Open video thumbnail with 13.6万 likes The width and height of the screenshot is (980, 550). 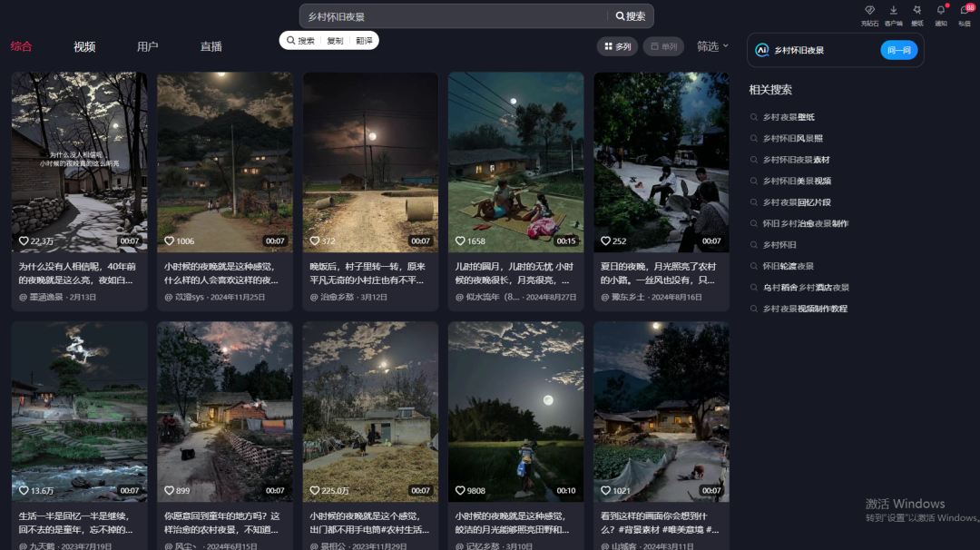pos(79,411)
